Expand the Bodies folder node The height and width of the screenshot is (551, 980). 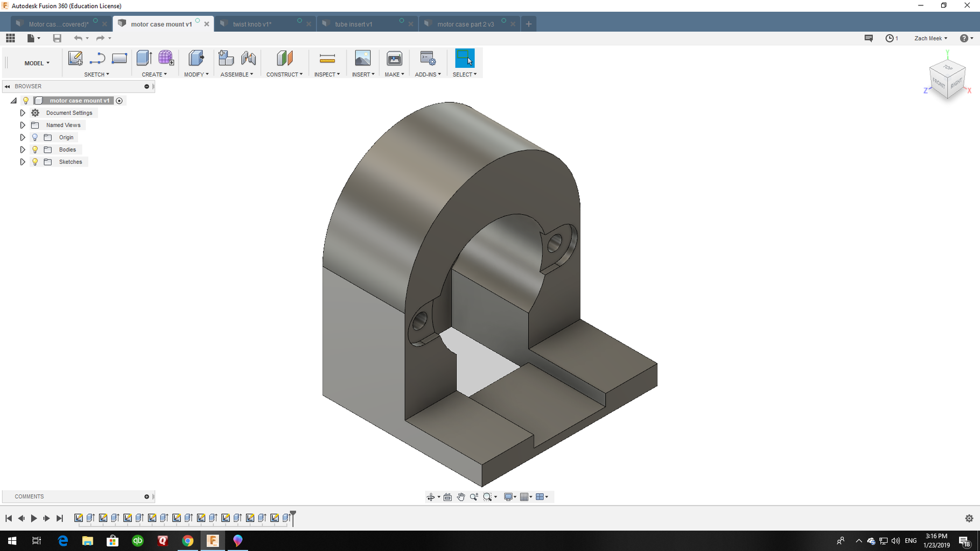[23, 150]
